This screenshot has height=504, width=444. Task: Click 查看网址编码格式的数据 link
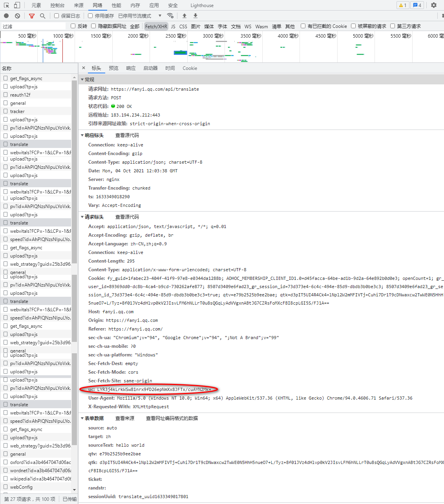click(172, 418)
